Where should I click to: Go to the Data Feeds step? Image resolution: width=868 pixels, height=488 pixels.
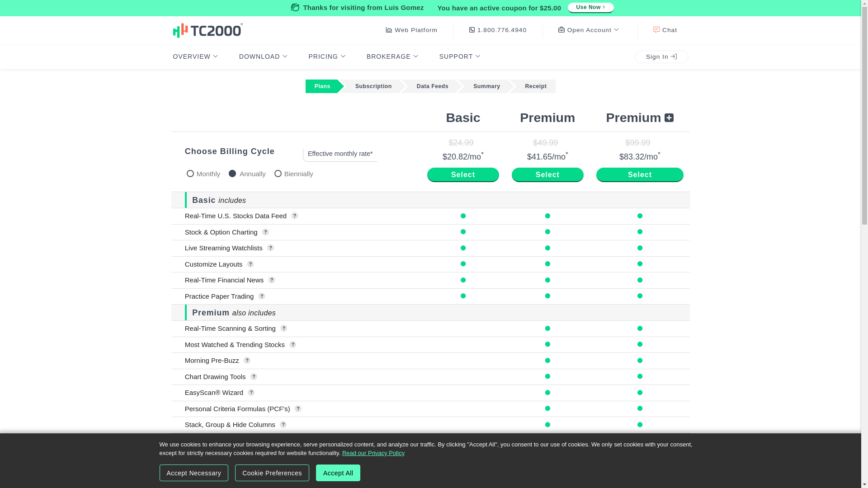(433, 86)
